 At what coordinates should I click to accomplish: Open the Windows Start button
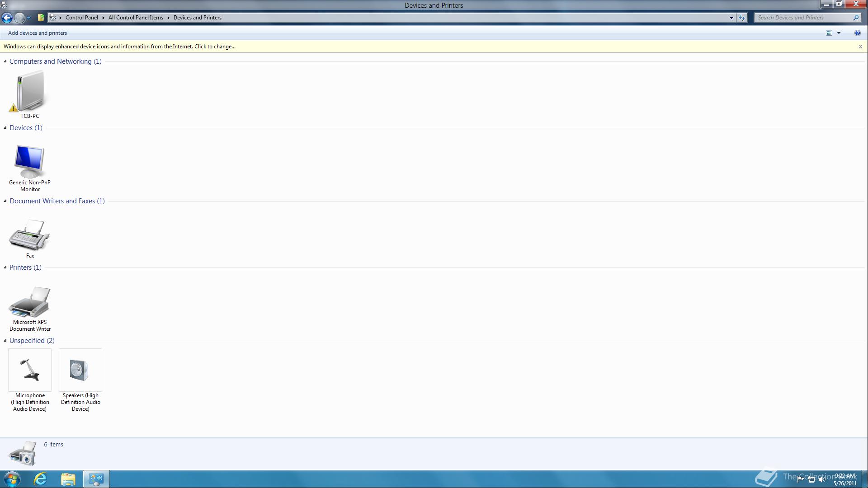click(12, 479)
